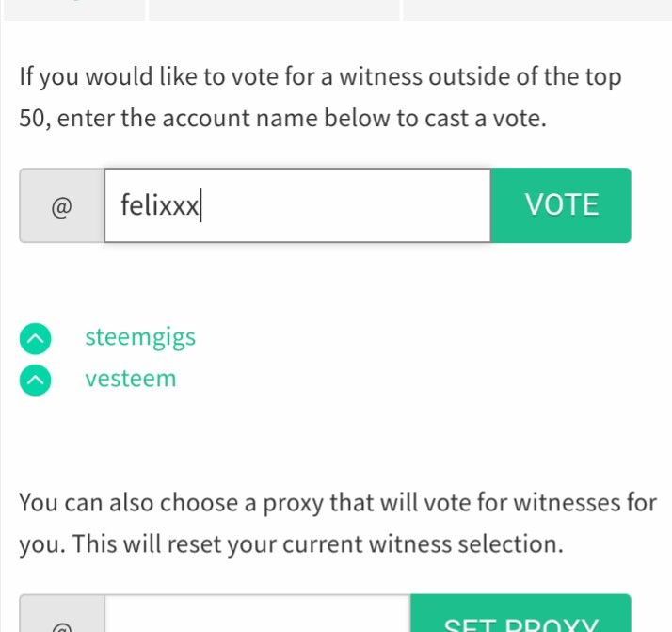Screen dimensions: 672x632
Task: Focus the empty proxy account name field
Action: tap(257, 613)
